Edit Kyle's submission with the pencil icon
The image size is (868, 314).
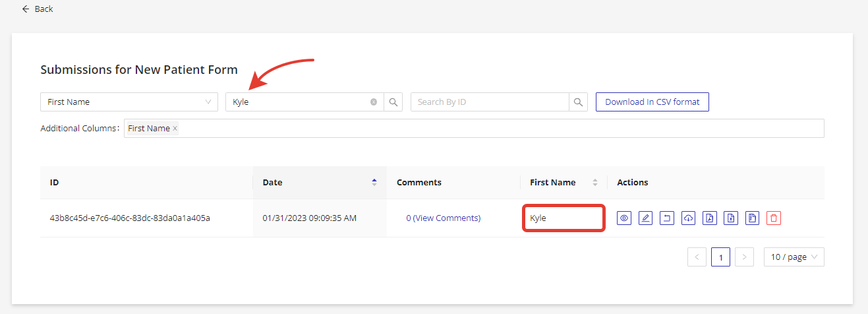645,218
